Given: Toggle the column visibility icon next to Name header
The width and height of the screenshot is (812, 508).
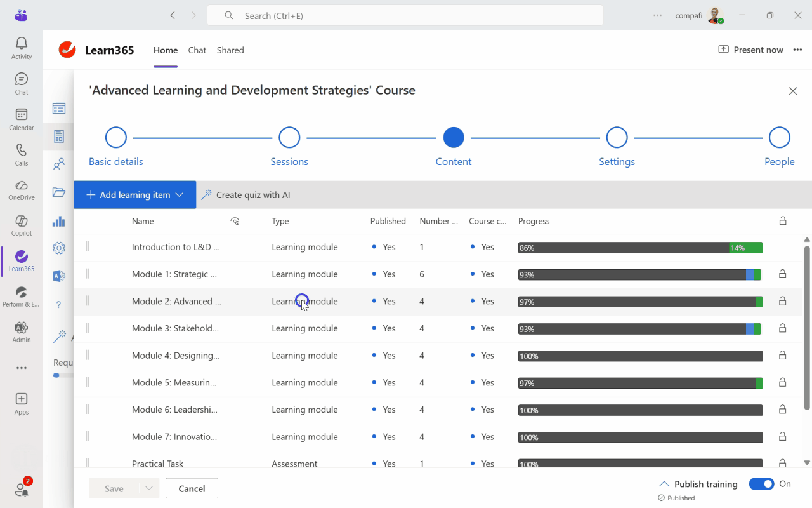Looking at the screenshot, I should point(235,221).
